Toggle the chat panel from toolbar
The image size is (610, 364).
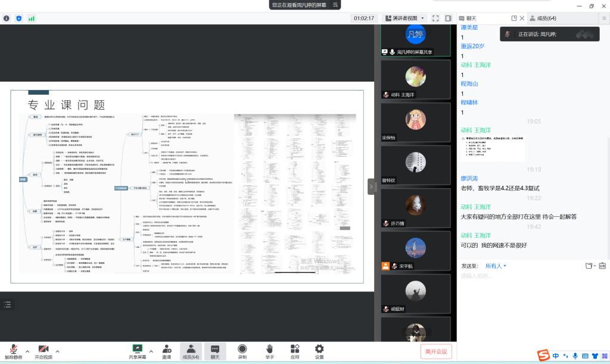click(214, 351)
